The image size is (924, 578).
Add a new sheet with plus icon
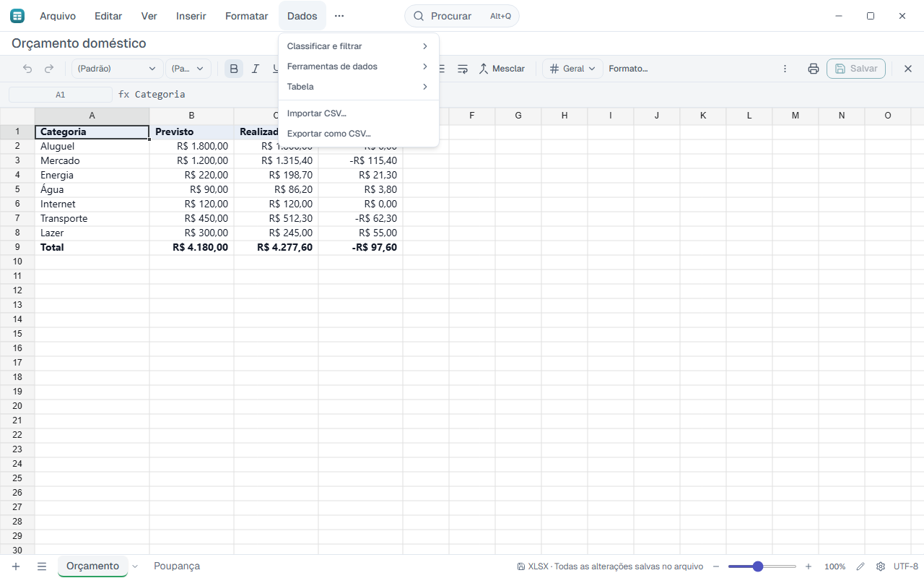(16, 566)
